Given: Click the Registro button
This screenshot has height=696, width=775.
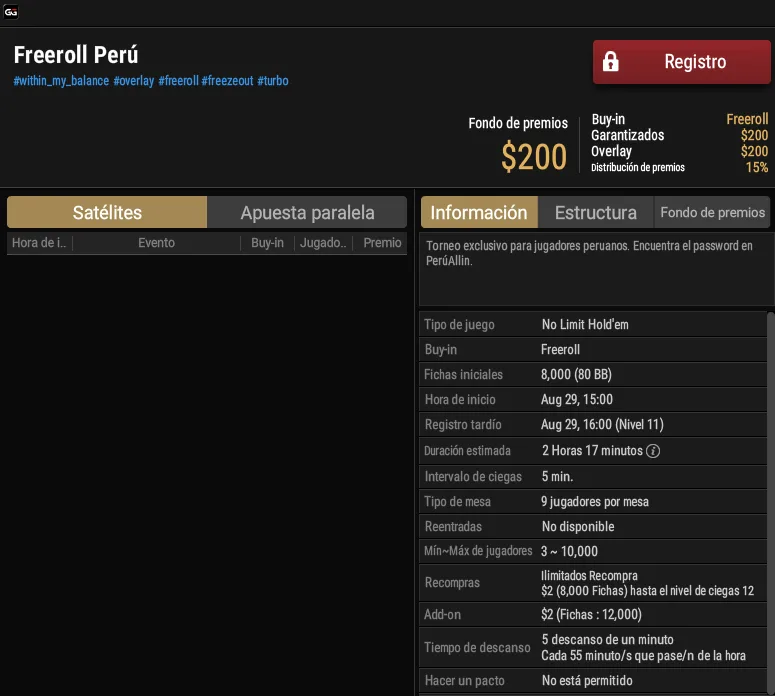Looking at the screenshot, I should 682,62.
